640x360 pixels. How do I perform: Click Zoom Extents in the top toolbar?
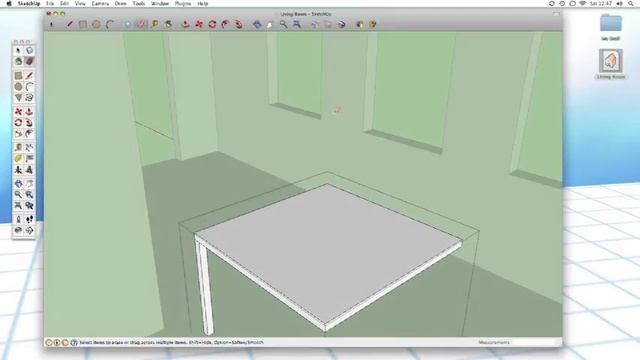coord(297,24)
